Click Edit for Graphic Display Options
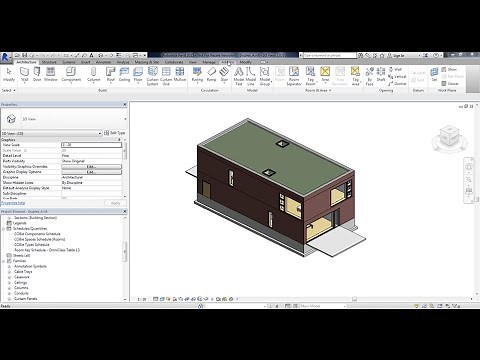The width and height of the screenshot is (480, 360). coord(91,172)
